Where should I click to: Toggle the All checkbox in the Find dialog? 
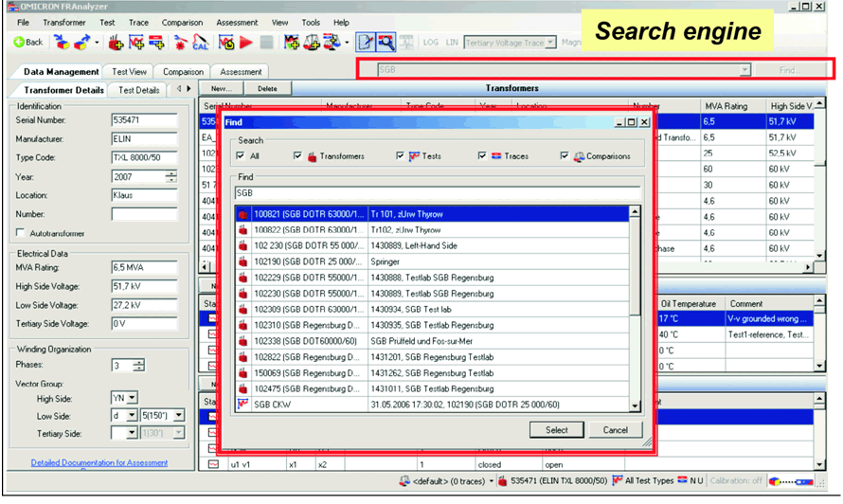click(241, 156)
